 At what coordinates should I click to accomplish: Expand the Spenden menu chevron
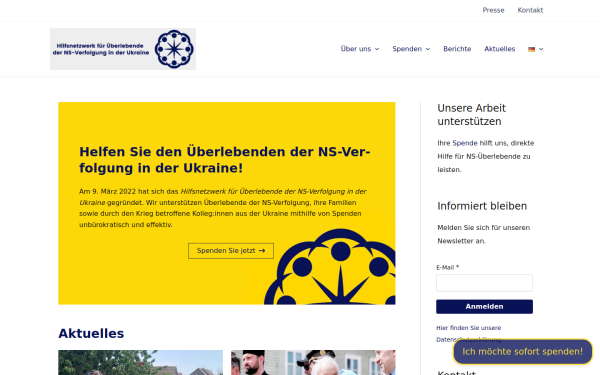[x=428, y=49]
